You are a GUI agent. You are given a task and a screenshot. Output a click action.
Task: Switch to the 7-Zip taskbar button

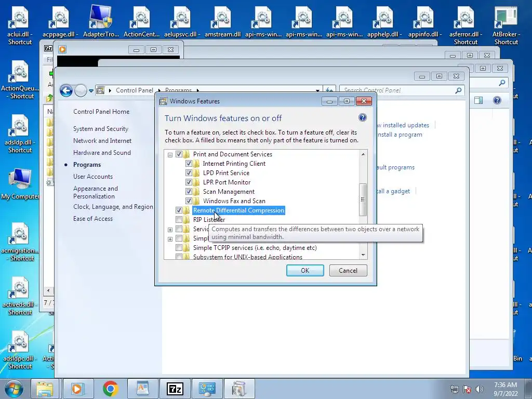click(x=175, y=389)
